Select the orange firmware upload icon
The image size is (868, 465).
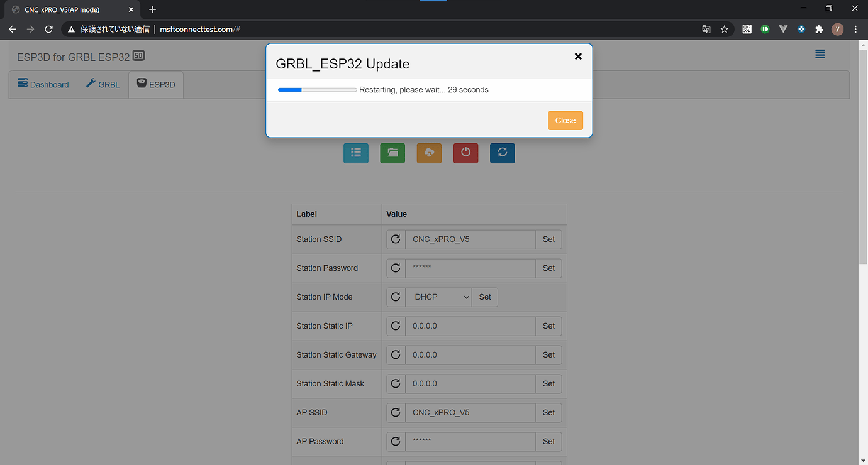[x=429, y=153]
